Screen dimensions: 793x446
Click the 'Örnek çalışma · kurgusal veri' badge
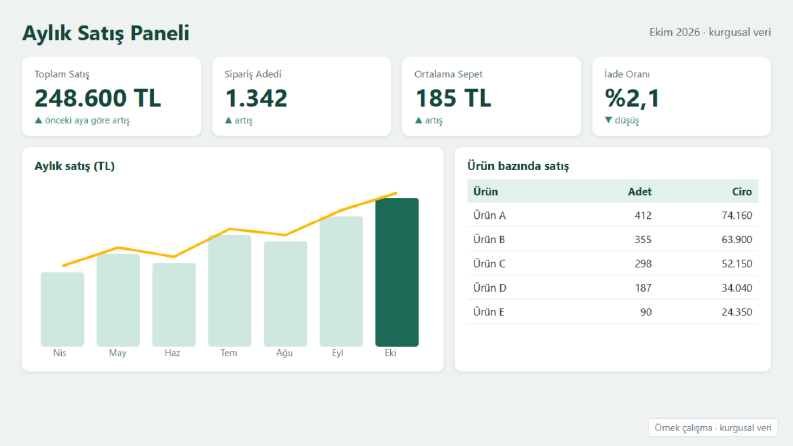(713, 428)
